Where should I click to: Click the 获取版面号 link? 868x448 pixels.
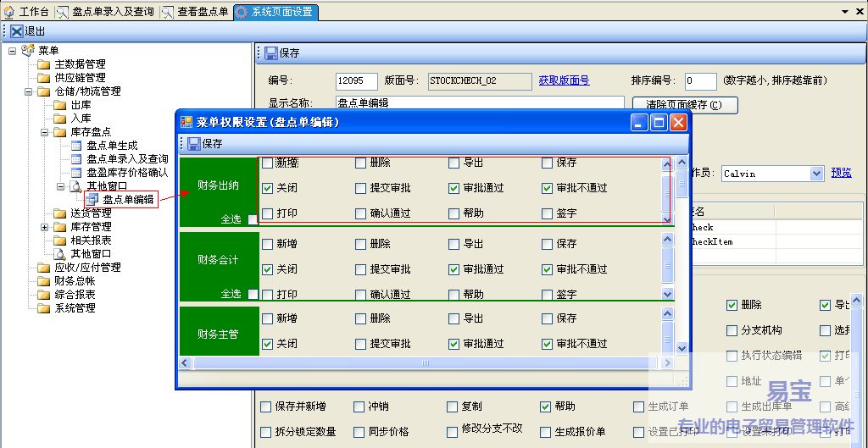[564, 81]
